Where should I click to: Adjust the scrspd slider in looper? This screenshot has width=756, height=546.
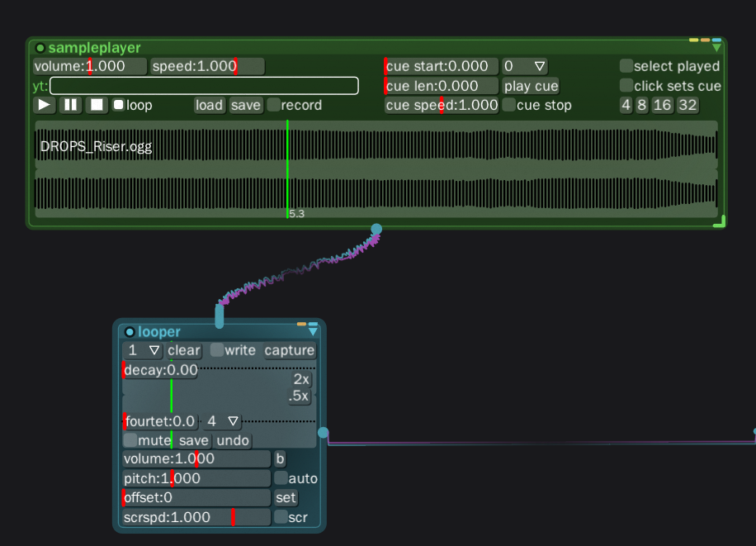click(195, 517)
